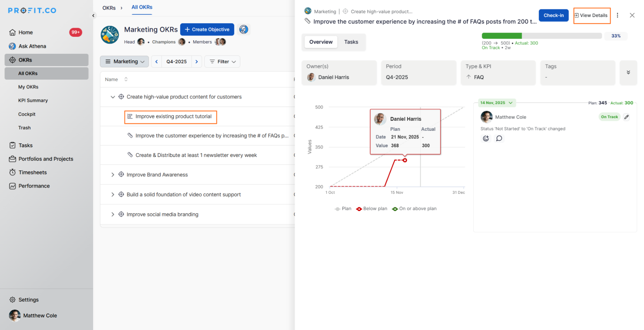Open Timesheets from the sidebar

point(33,172)
